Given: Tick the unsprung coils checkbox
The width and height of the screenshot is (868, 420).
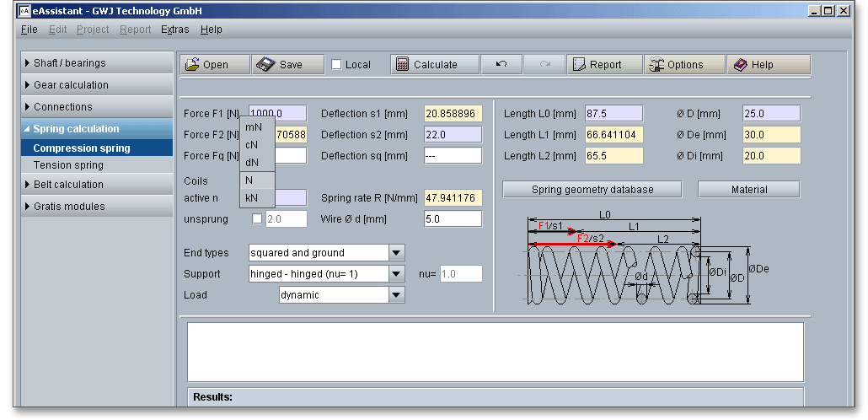Looking at the screenshot, I should [258, 219].
